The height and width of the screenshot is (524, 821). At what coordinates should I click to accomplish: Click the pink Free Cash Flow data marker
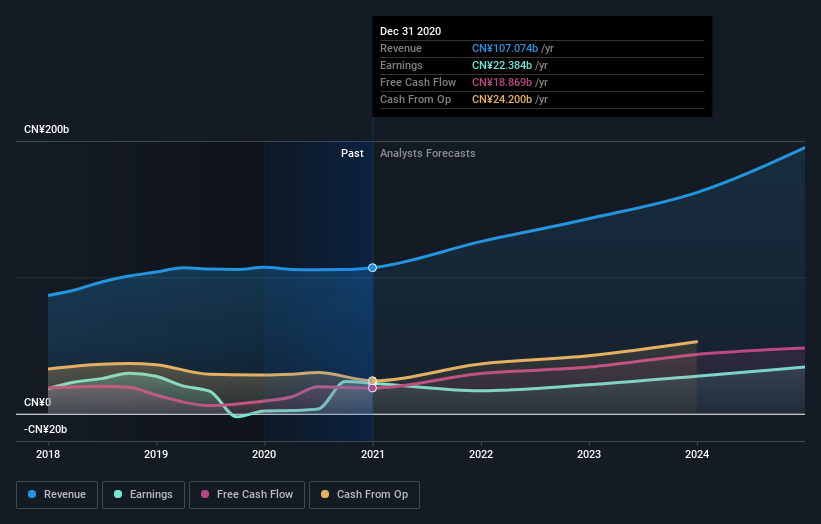372,388
